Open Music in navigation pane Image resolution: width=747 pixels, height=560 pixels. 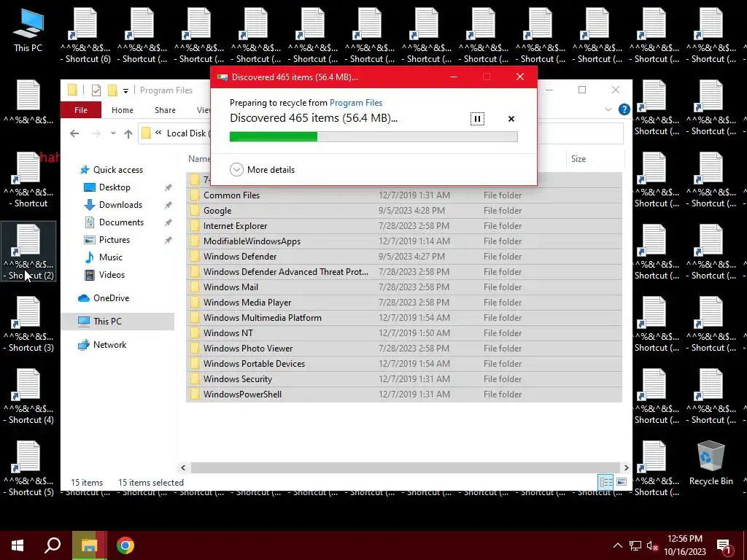pos(111,257)
